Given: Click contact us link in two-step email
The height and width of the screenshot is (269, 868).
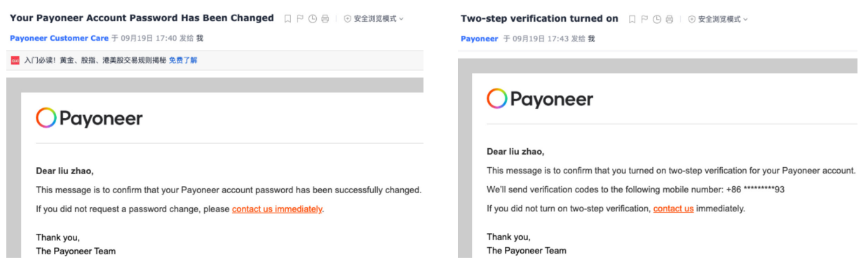Looking at the screenshot, I should [x=674, y=209].
